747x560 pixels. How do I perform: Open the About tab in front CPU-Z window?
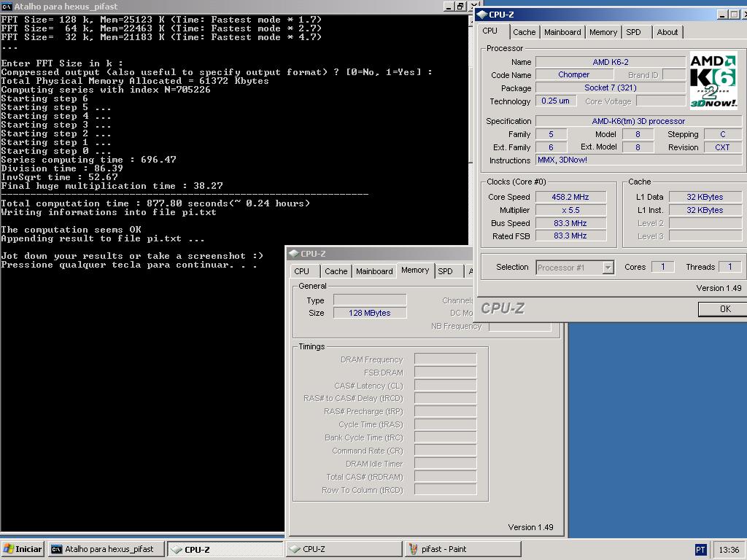(667, 32)
